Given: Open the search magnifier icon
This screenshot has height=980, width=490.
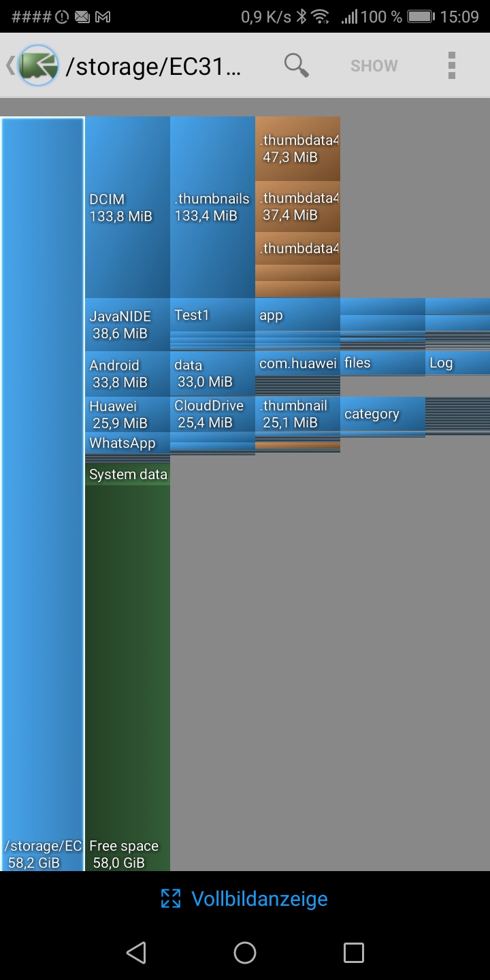Looking at the screenshot, I should tap(296, 65).
